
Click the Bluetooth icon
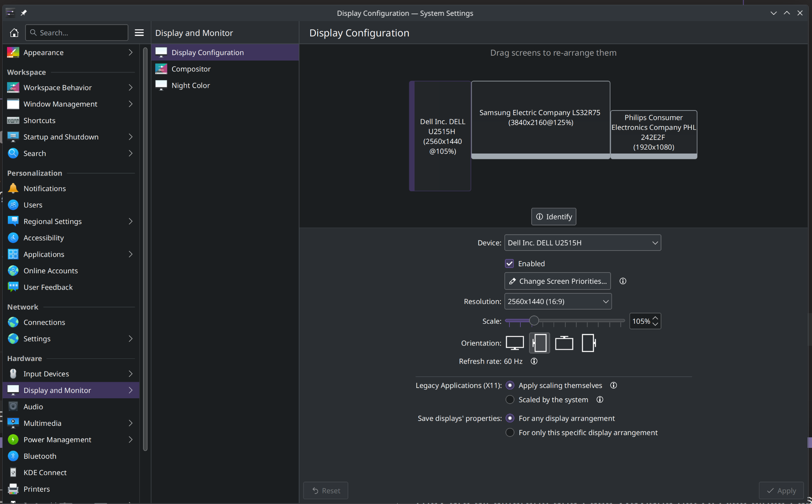point(13,456)
